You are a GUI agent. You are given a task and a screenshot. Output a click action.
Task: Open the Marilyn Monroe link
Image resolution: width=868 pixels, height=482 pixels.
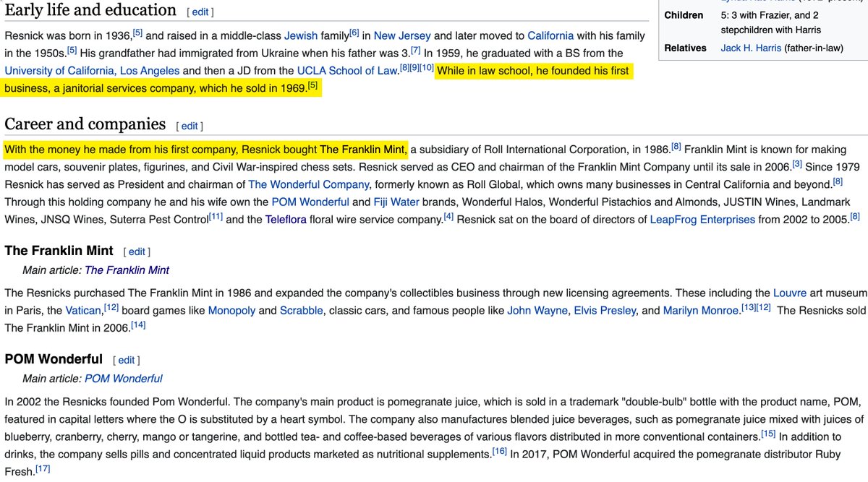point(701,311)
